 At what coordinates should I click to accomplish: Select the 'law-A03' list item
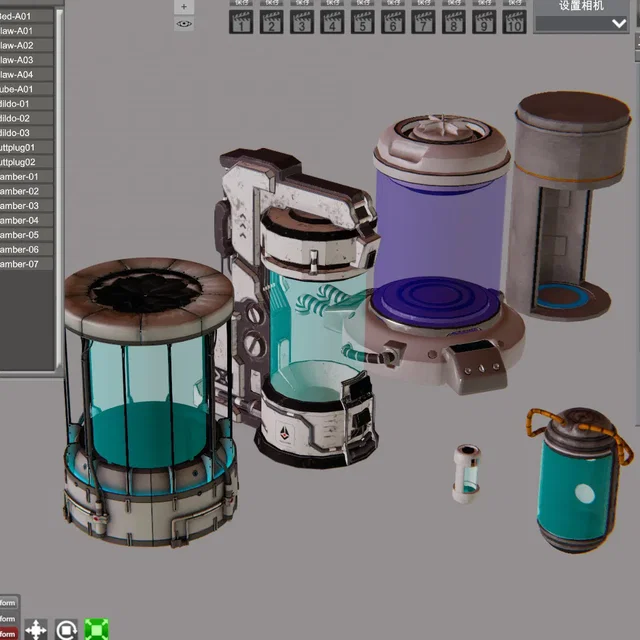coord(26,60)
